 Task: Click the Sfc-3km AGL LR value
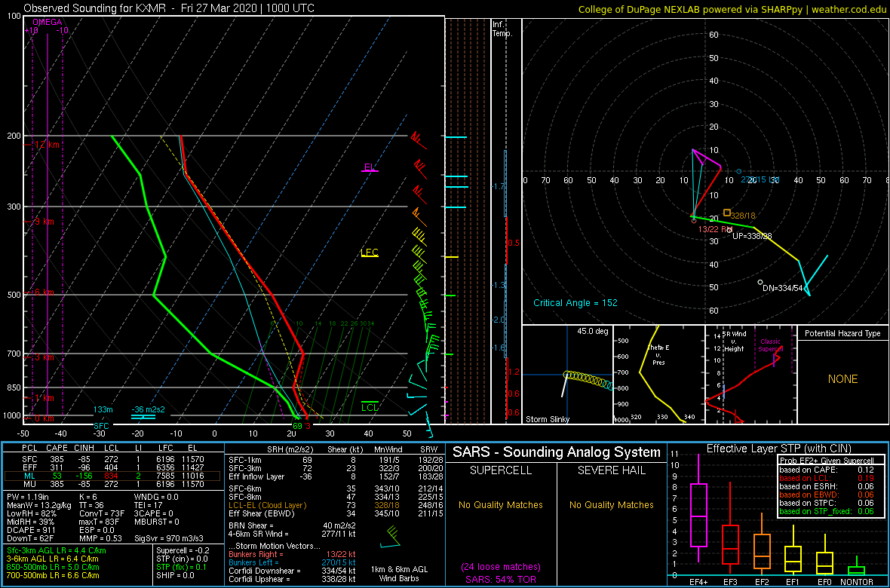(57, 550)
